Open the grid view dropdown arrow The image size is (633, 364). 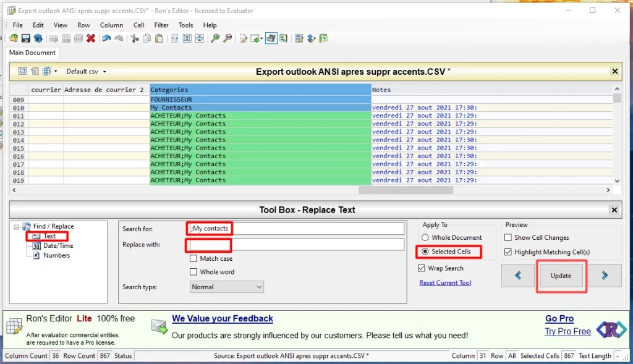pos(56,72)
